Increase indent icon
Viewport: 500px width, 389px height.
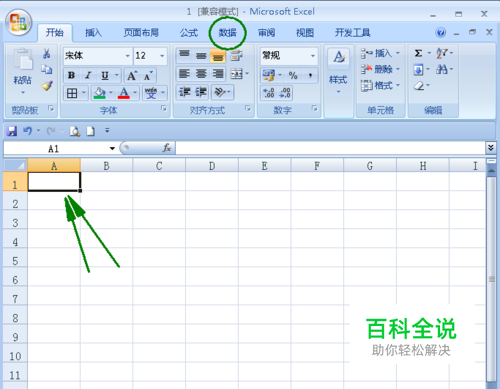(201, 92)
